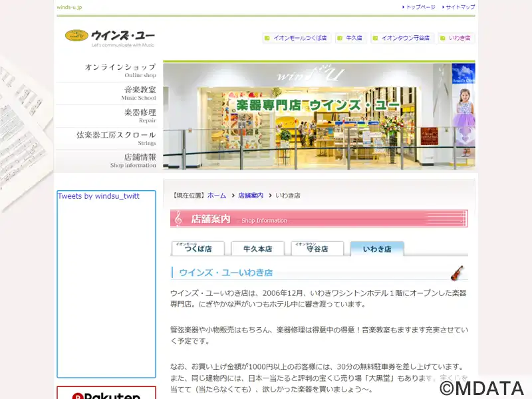The width and height of the screenshot is (532, 399).
Task: Open 楽器修理 Repair menu
Action: pos(107,116)
